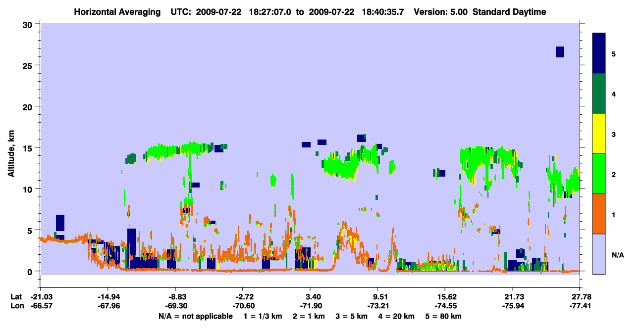Click the latitude value '-21.03'
Viewport: 644px width, 330px height.
coord(41,297)
